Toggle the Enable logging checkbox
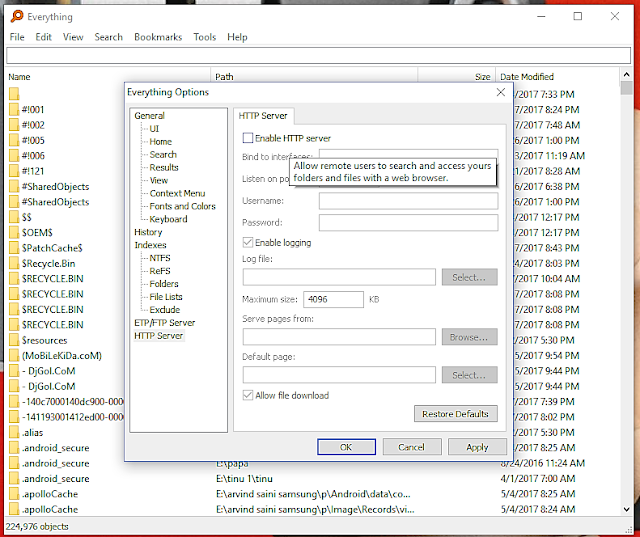640x537 pixels. [x=248, y=242]
